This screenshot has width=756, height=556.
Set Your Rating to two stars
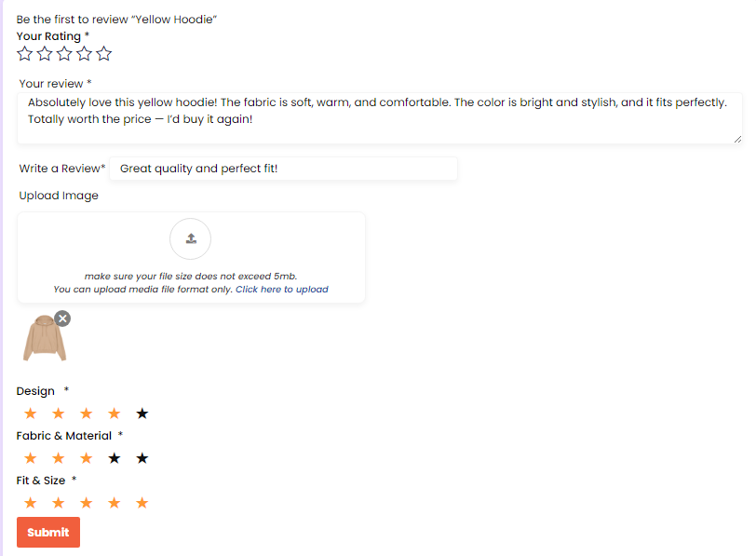point(45,54)
